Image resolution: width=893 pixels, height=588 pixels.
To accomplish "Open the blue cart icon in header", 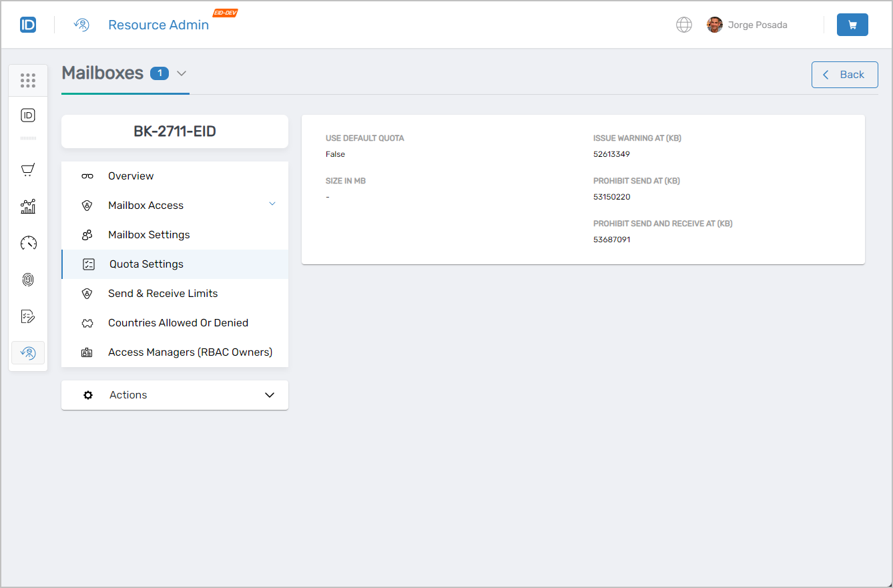I will [x=852, y=24].
